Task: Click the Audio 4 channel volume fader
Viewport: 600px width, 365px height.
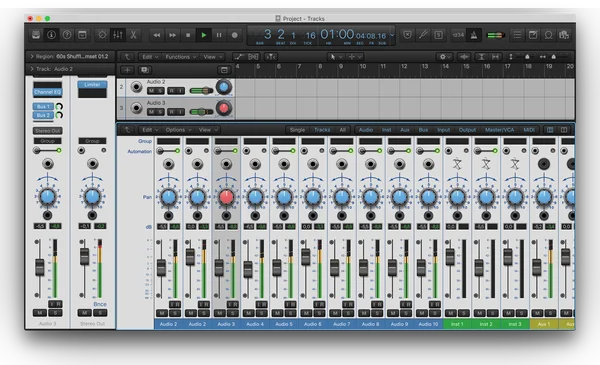Action: [248, 269]
